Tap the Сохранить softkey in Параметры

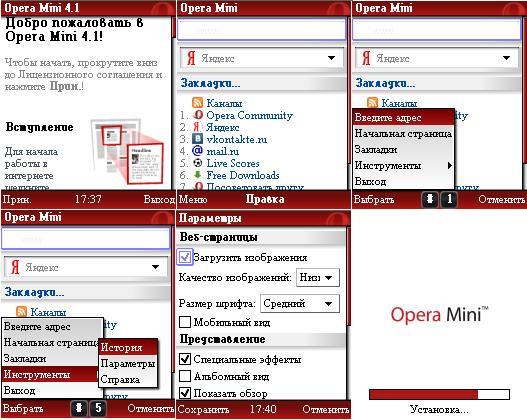tap(203, 409)
